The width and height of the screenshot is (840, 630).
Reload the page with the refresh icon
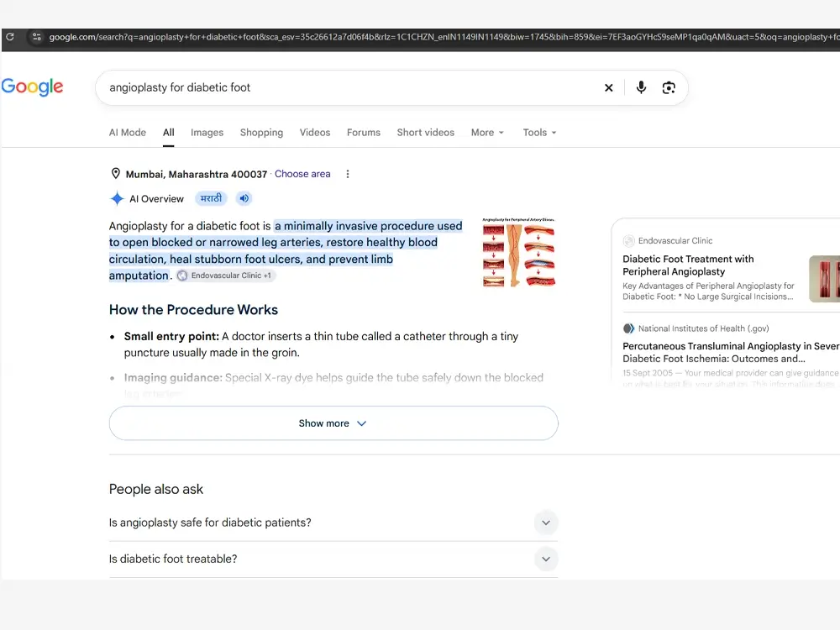coord(9,37)
